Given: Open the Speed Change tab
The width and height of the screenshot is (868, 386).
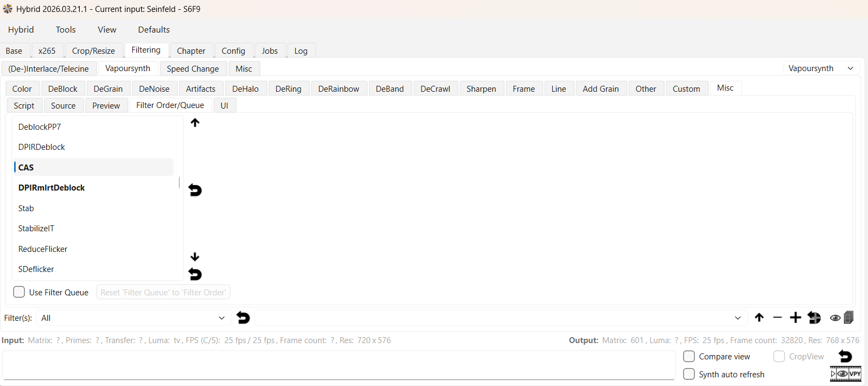Looking at the screenshot, I should tap(193, 68).
